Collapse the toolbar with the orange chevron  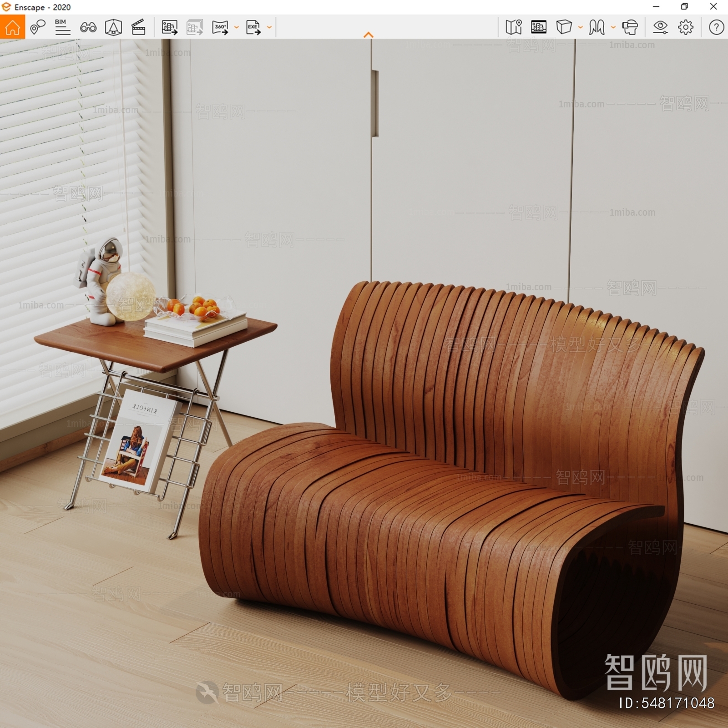[x=369, y=35]
